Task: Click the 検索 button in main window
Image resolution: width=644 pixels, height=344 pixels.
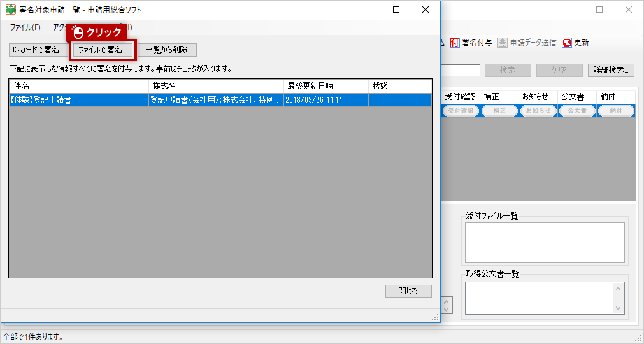Action: [508, 70]
